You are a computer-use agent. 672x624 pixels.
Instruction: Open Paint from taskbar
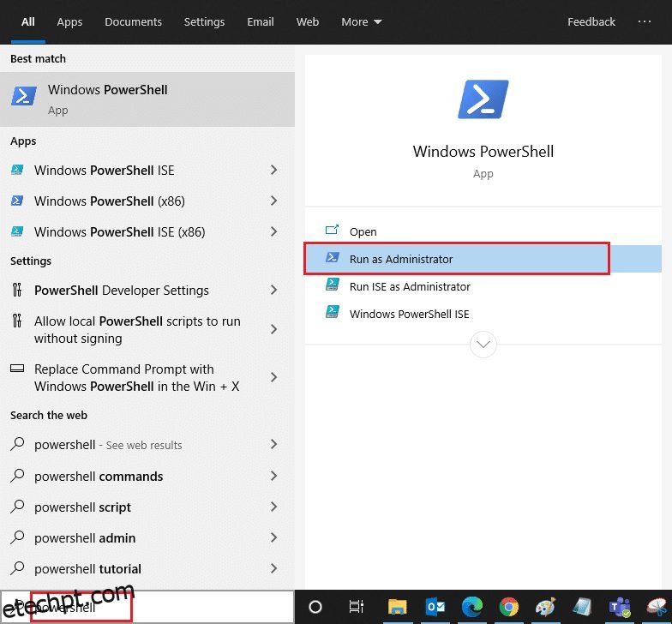(x=545, y=607)
